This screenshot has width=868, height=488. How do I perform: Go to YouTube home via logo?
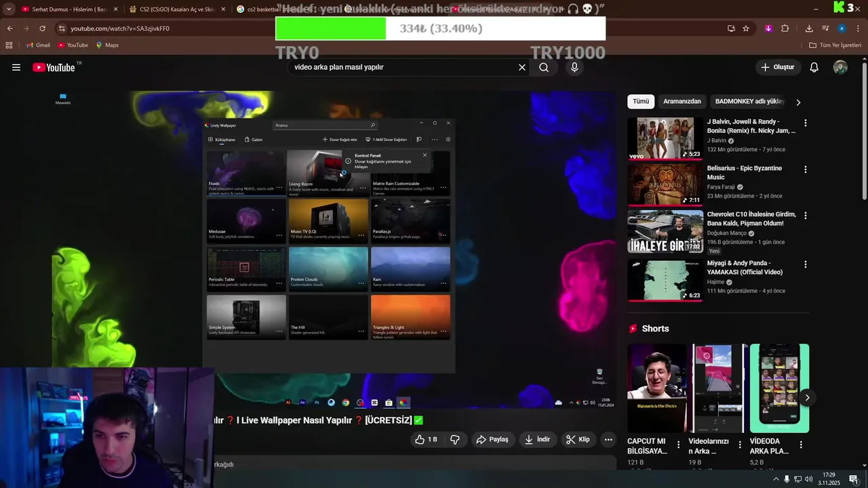tap(54, 67)
